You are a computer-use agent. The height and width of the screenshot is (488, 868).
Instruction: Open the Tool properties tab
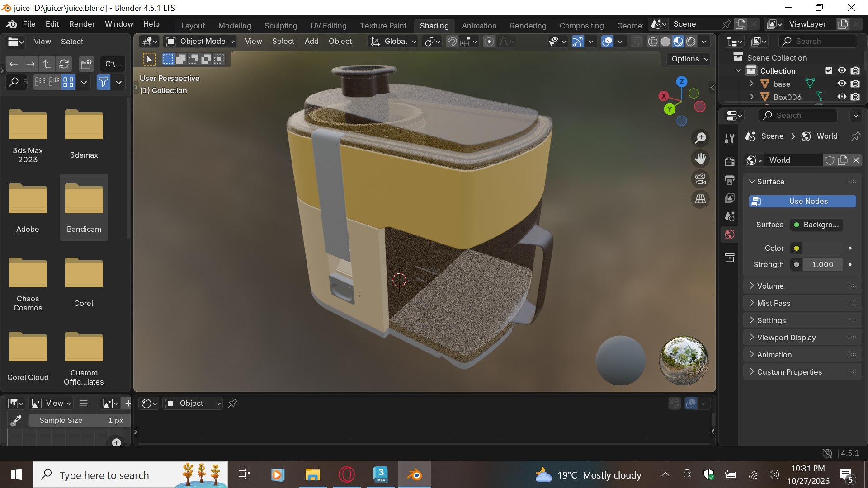(729, 139)
